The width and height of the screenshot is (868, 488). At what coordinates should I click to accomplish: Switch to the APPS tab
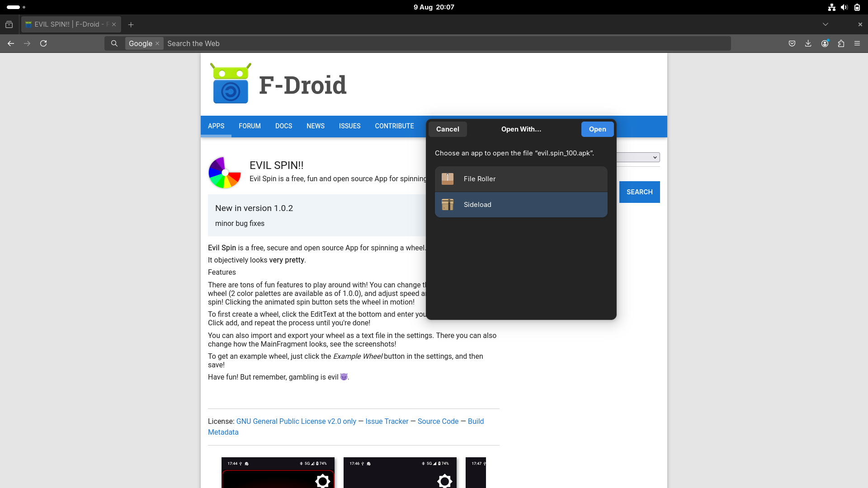216,126
